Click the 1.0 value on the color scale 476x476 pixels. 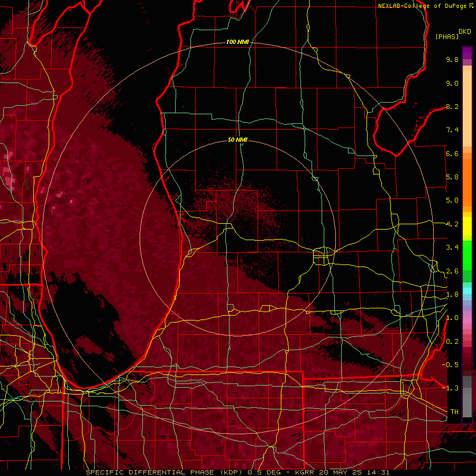click(452, 318)
